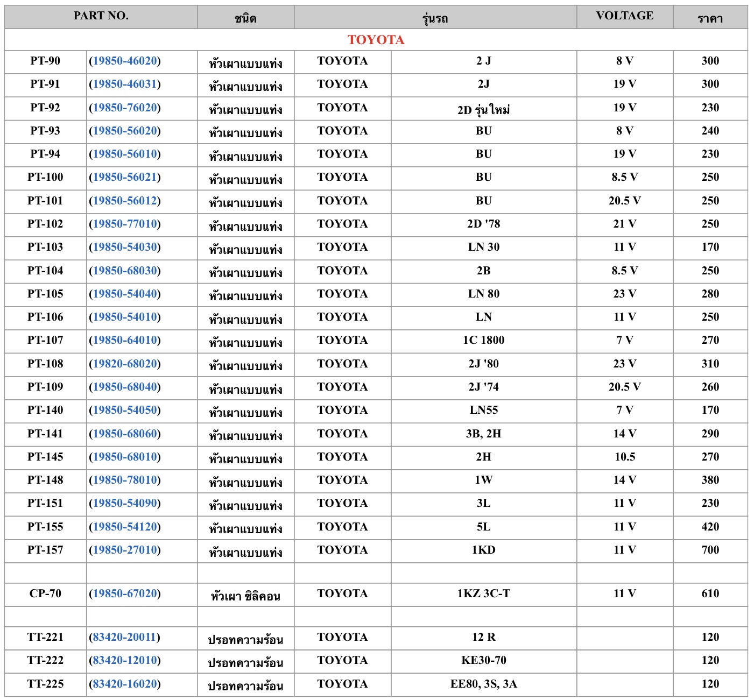This screenshot has width=754, height=700.
Task: Open part link 83420-12010
Action: click(125, 660)
